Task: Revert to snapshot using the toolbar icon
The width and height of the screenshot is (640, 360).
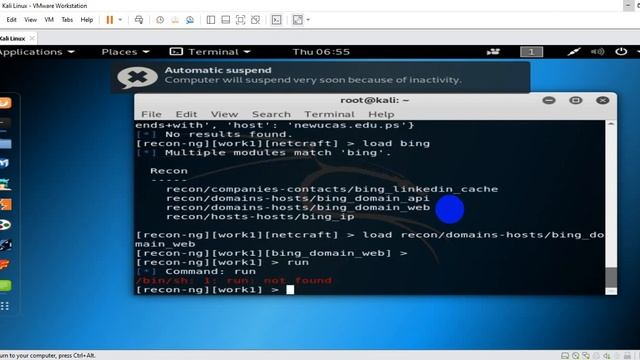Action: (x=175, y=20)
